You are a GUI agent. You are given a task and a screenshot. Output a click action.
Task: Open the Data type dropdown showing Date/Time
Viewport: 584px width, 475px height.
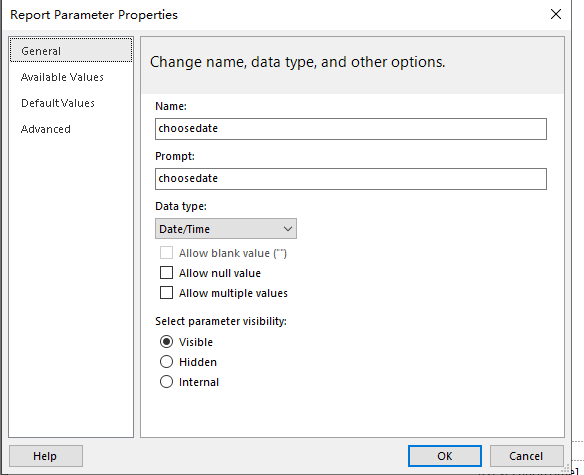[226, 229]
